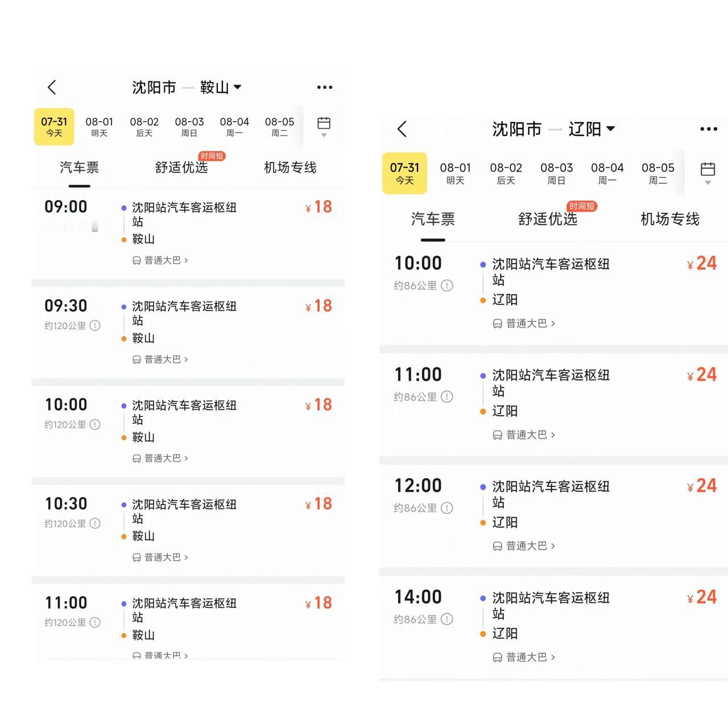Select the 10:30 departure to 鞍山
The height and width of the screenshot is (728, 728).
188,531
